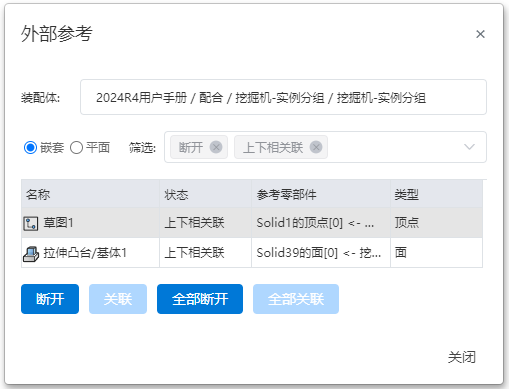Remove the 上下相关联 filter tag
The width and height of the screenshot is (509, 389).
(316, 147)
